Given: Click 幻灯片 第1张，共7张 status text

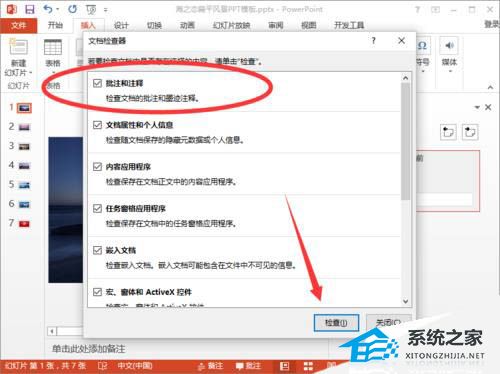Looking at the screenshot, I should tap(46, 366).
